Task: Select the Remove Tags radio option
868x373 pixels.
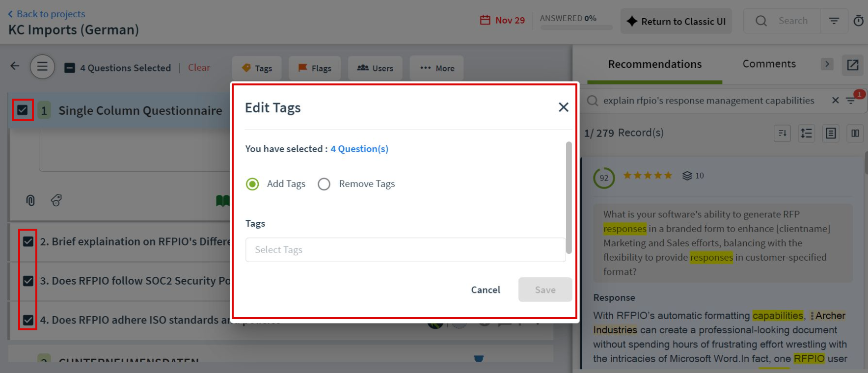Action: pos(324,184)
